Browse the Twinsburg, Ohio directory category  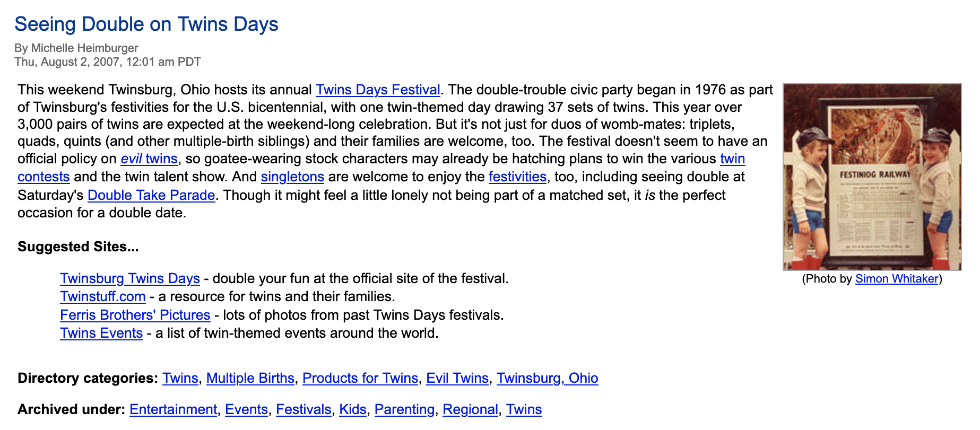pos(547,378)
